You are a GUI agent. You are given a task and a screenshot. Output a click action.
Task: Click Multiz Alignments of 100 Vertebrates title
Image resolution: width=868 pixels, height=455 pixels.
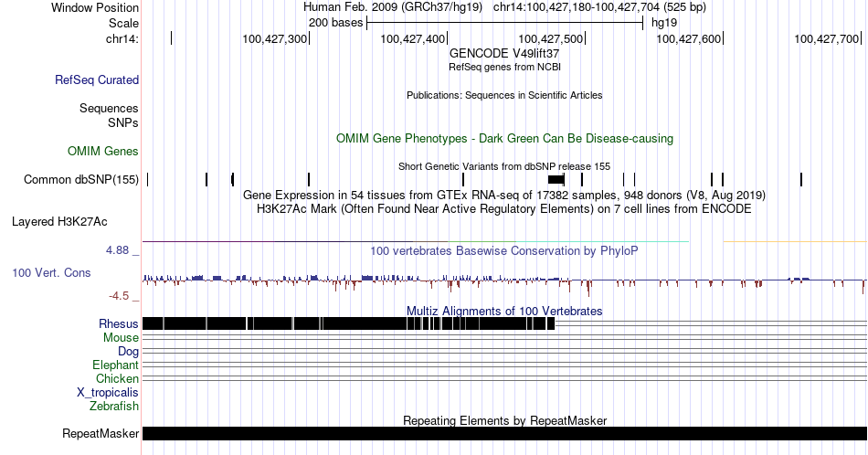(x=504, y=311)
